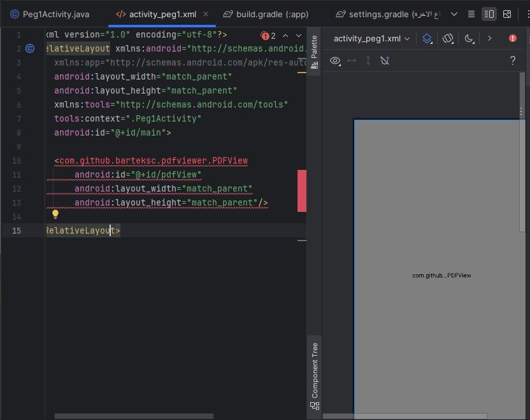Click the preview horizontal scrollbar
The image size is (530, 420).
(405, 416)
